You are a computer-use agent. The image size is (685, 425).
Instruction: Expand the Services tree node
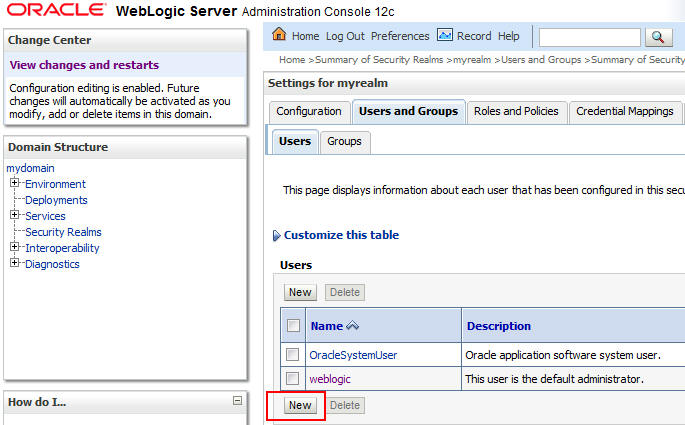pos(14,214)
